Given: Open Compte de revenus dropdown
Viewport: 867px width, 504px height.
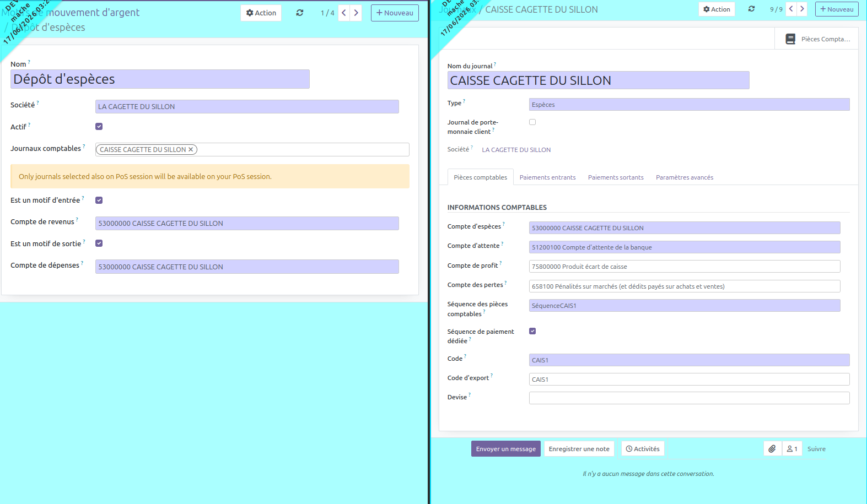Looking at the screenshot, I should tap(247, 223).
